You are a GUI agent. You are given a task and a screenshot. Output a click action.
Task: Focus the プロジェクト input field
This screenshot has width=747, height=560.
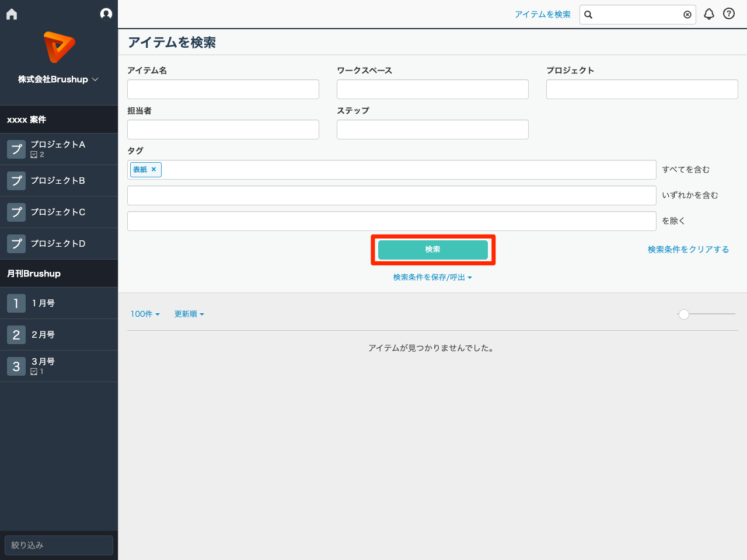(x=642, y=89)
